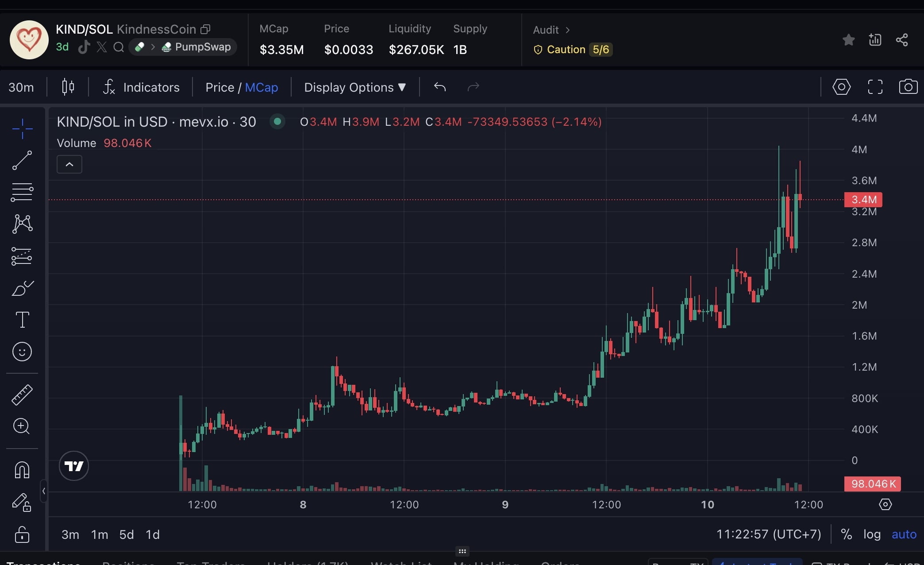The width and height of the screenshot is (924, 565).
Task: Open the chart-plus stats icon in header
Action: pyautogui.click(x=875, y=40)
